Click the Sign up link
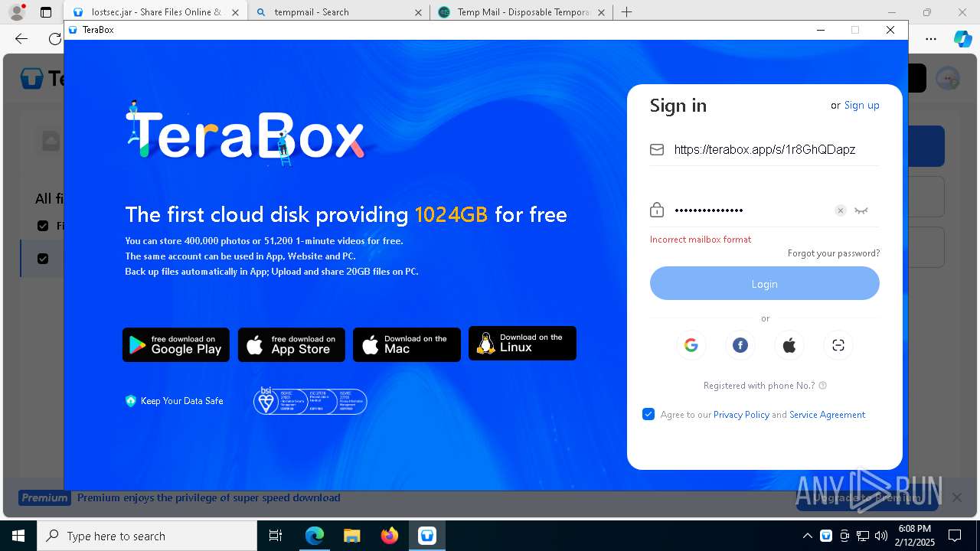This screenshot has height=551, width=980. [x=861, y=106]
